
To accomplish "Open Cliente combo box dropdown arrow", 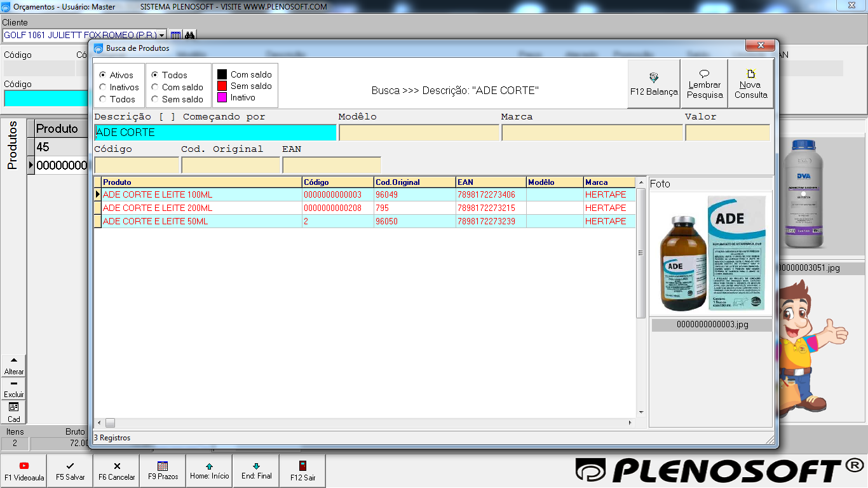I will (x=162, y=35).
